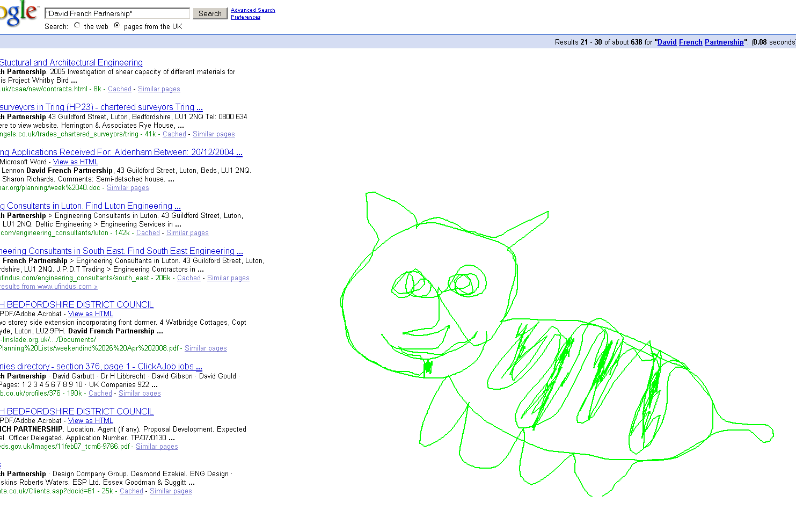View the cached copy of the contracts.html result
Viewport: 796px width, 532px height.
119,89
